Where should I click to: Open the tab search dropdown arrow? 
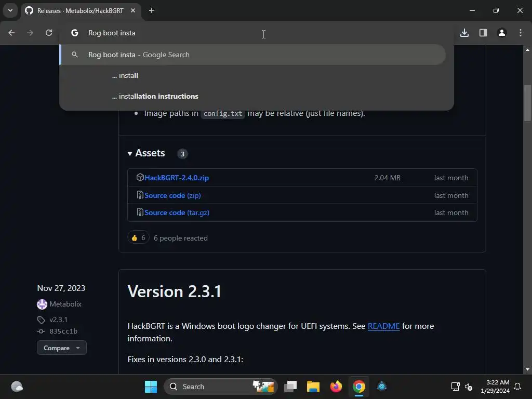(10, 10)
